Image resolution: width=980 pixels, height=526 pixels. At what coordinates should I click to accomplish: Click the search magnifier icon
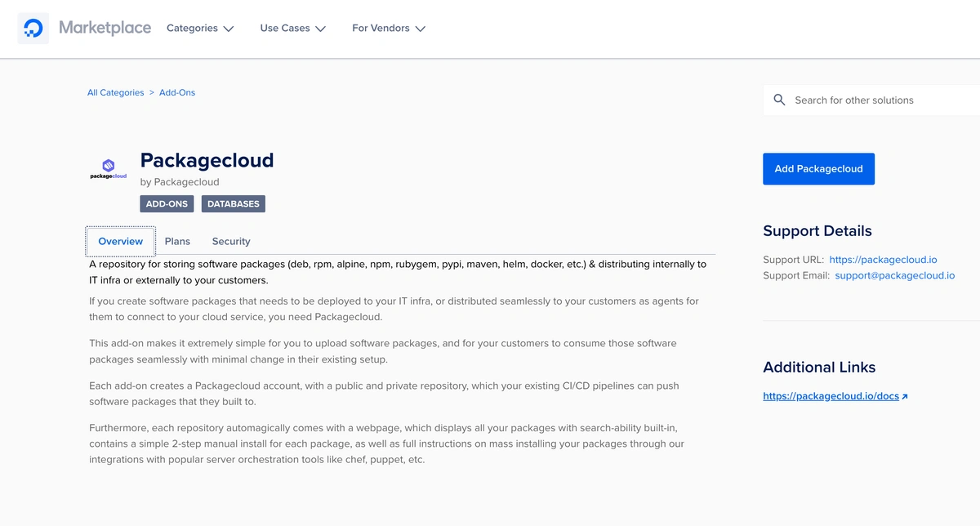tap(779, 100)
